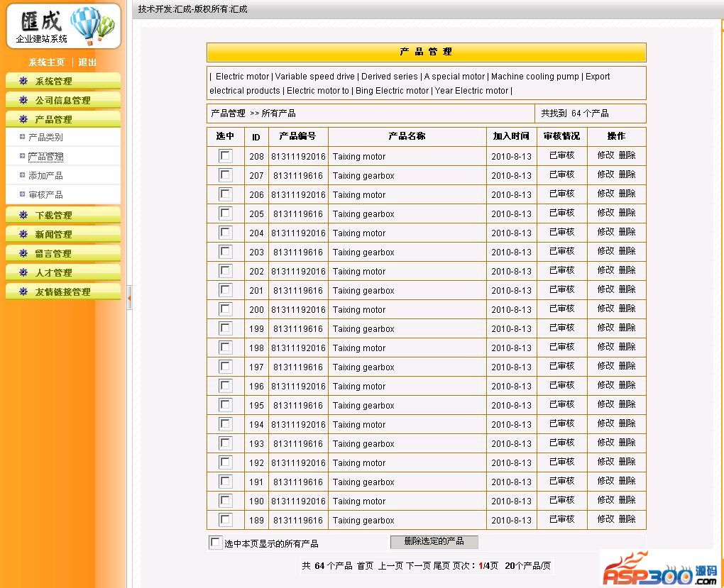This screenshot has width=724, height=588.
Task: Click 删除 for product ID 189
Action: coord(627,519)
